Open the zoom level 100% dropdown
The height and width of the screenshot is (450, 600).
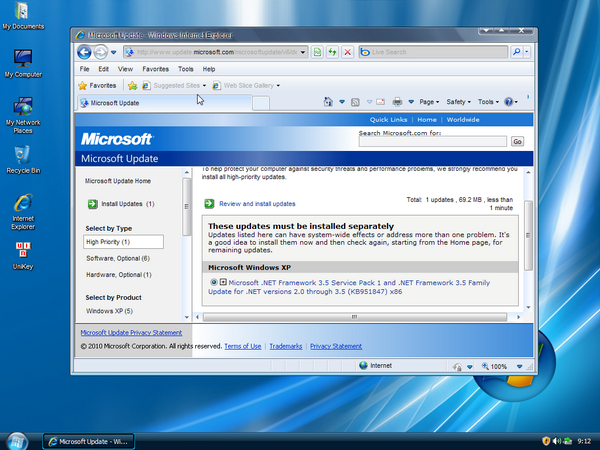pos(519,367)
